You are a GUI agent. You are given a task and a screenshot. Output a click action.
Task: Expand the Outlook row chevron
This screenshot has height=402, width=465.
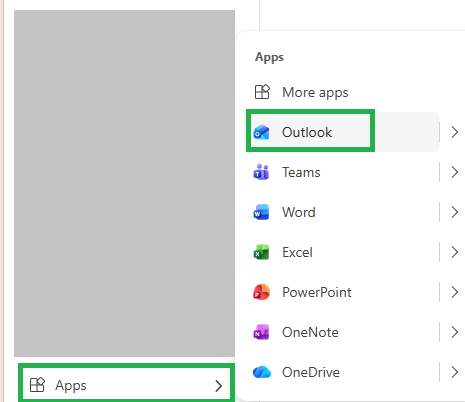(454, 132)
